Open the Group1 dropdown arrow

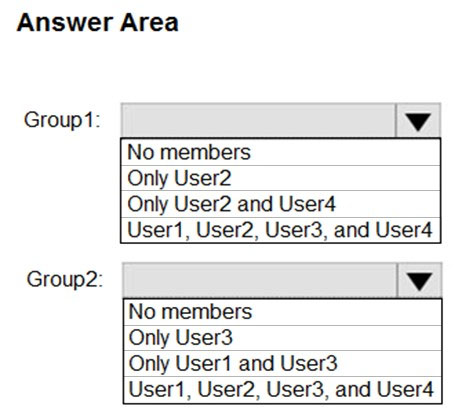point(418,121)
